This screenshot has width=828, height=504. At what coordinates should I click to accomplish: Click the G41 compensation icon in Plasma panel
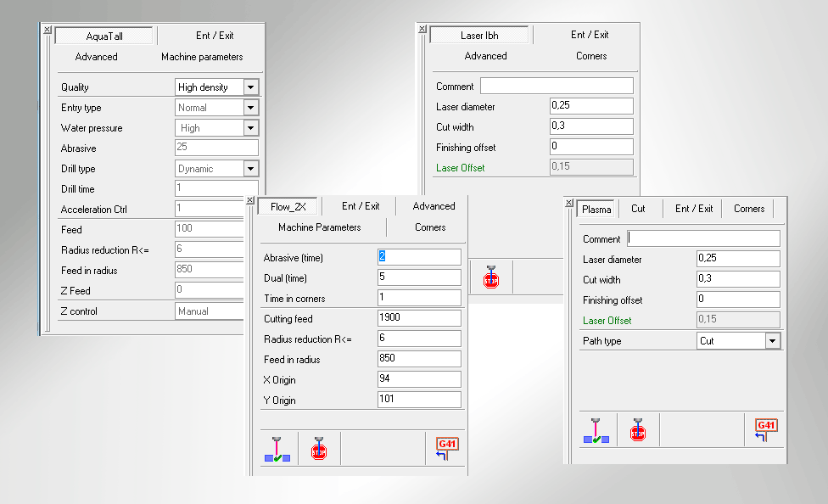click(x=766, y=430)
